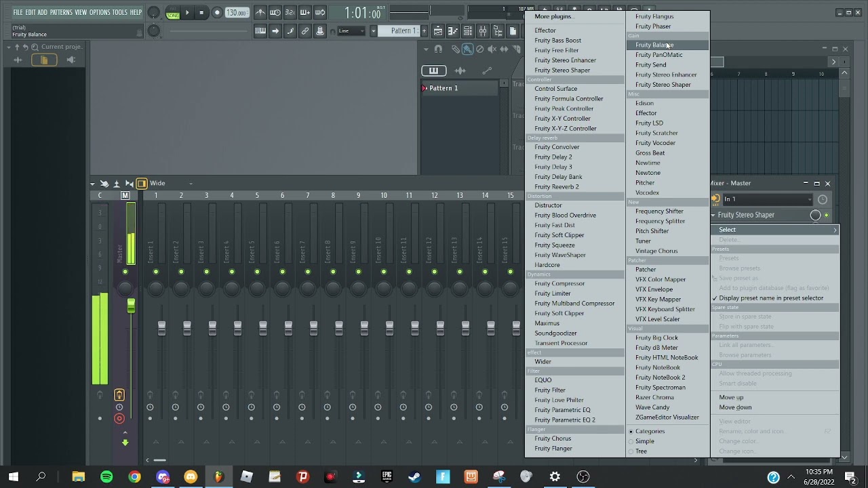Open Spotify from the taskbar

point(106,477)
